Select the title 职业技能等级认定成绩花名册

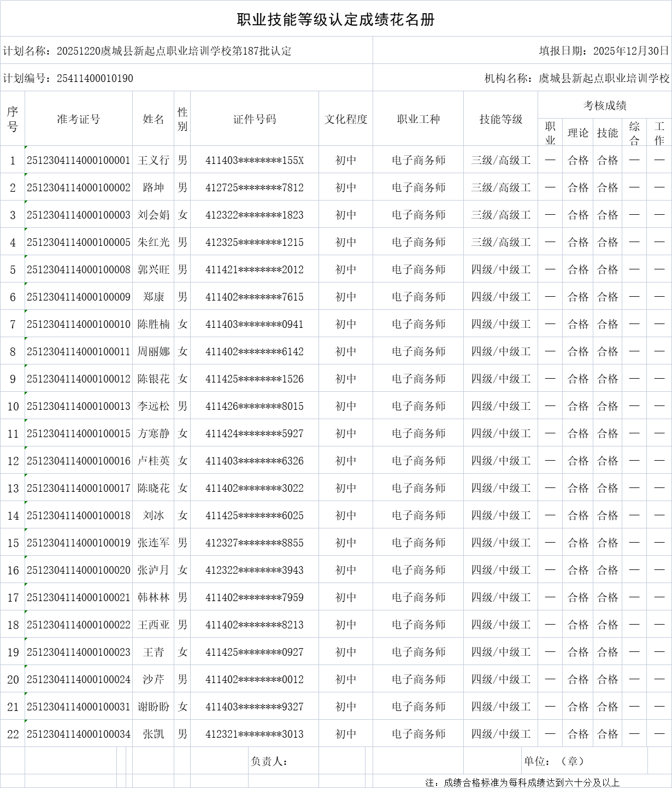335,20
